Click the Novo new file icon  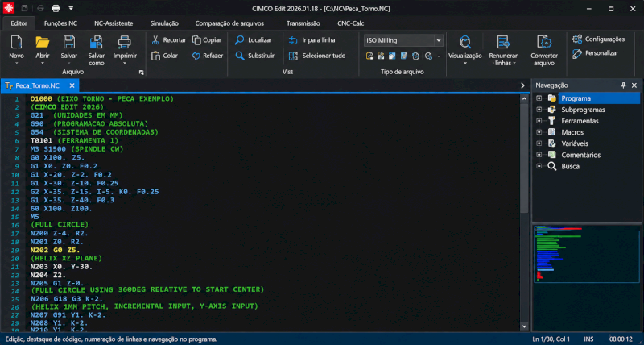pos(16,42)
